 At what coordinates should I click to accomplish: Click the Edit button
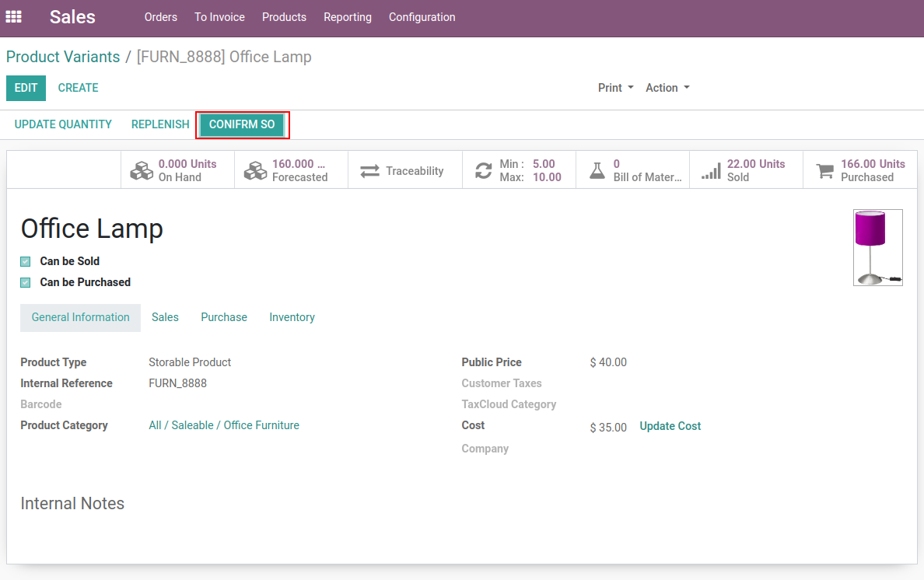[26, 88]
